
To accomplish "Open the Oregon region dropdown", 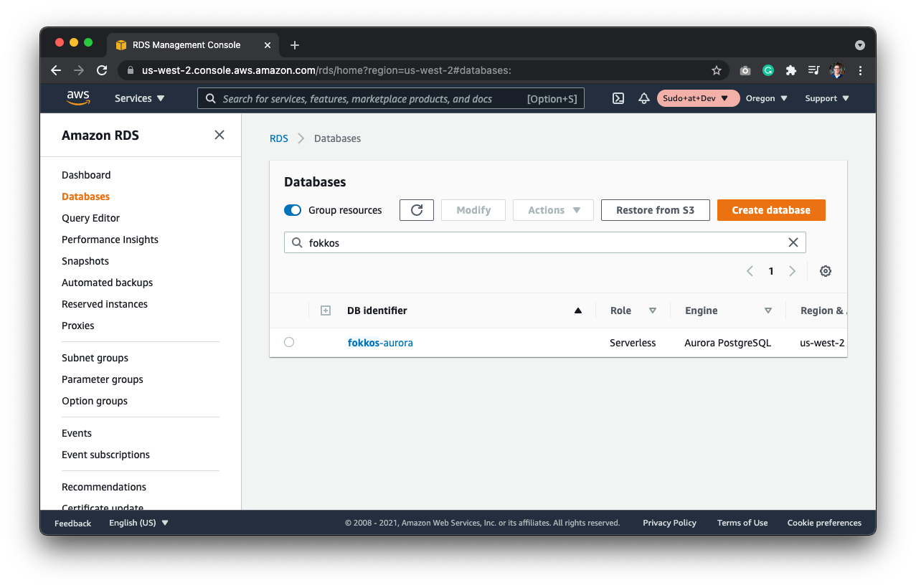I will [x=767, y=98].
